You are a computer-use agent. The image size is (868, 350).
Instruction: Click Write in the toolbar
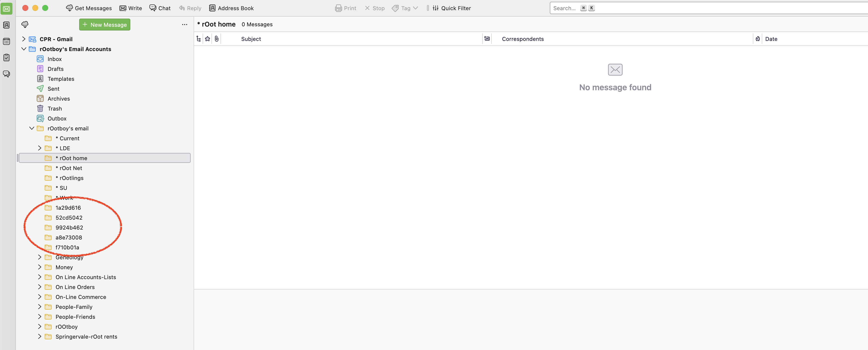coord(131,8)
